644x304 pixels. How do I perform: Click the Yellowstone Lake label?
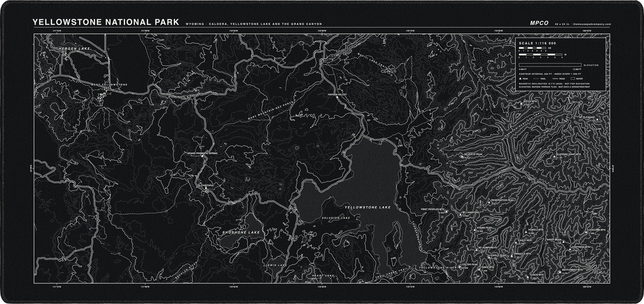(x=368, y=207)
